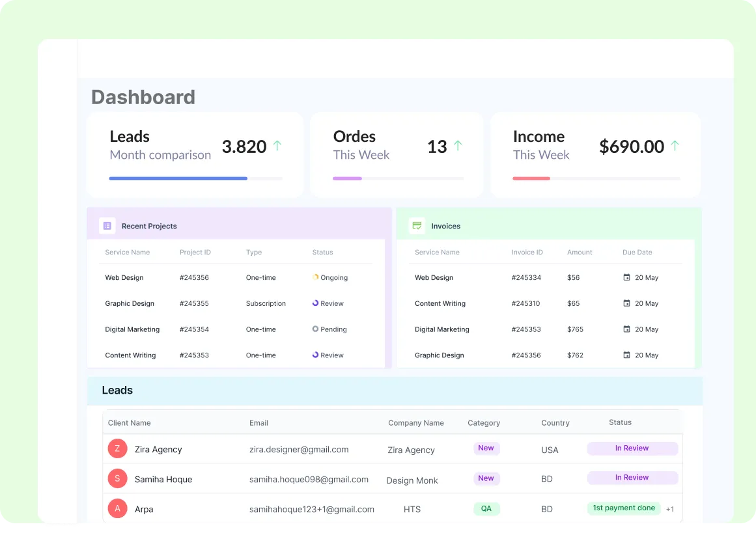Open the zira.designer@gmail.com email

pos(299,449)
